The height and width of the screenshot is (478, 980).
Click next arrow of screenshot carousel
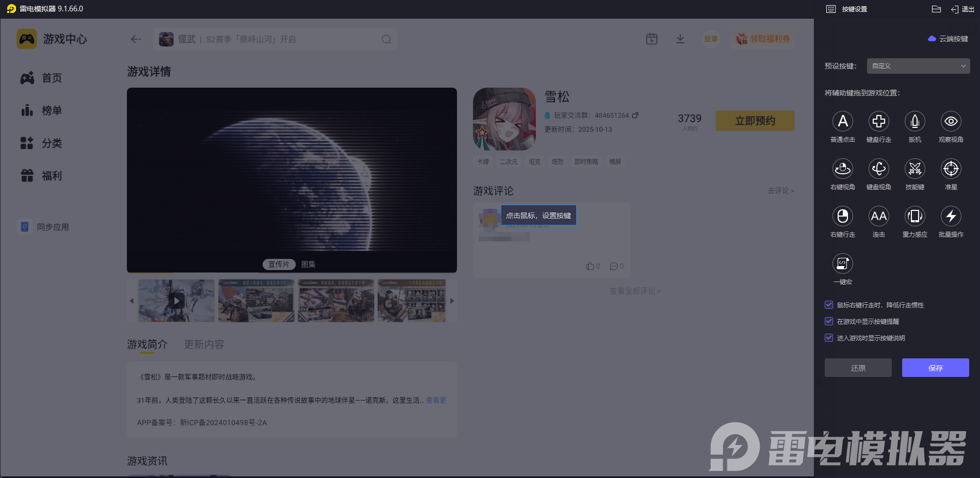pyautogui.click(x=452, y=301)
